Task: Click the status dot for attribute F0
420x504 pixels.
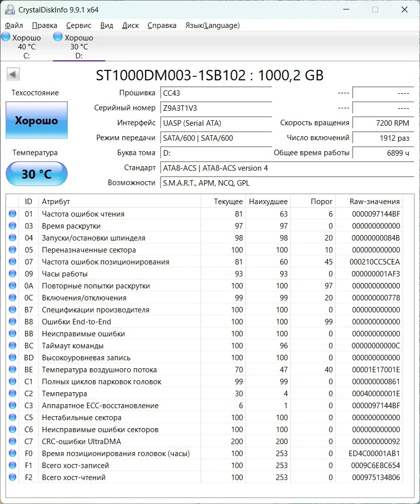Action: click(x=12, y=453)
